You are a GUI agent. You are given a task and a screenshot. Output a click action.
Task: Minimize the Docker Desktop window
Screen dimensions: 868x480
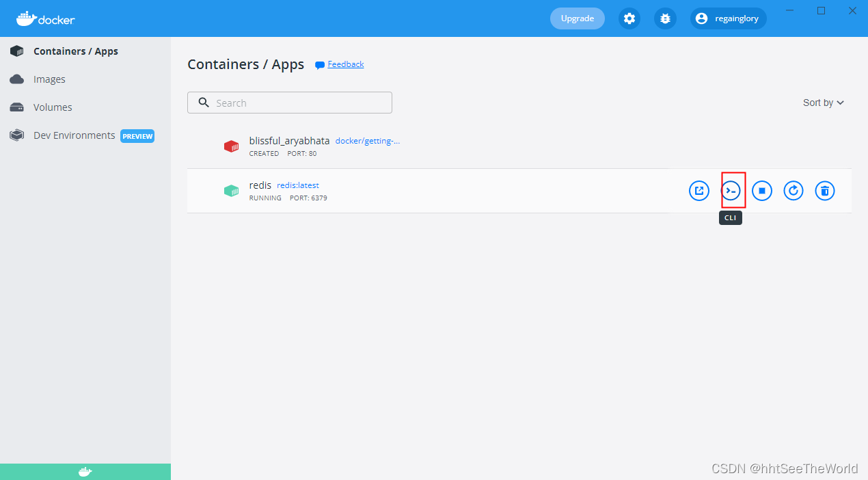click(790, 10)
